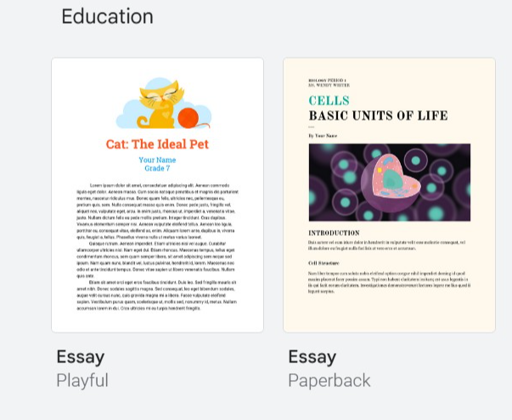Click the cell diagram image
This screenshot has width=512, height=420.
(389, 182)
